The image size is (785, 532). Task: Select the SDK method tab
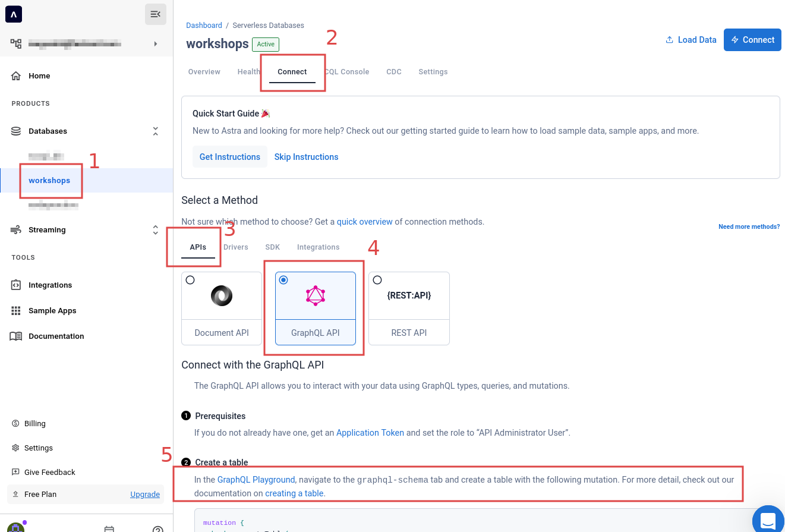pyautogui.click(x=273, y=247)
